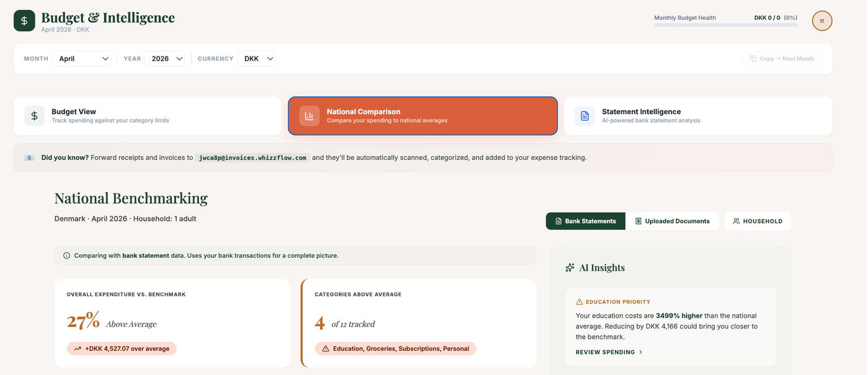The width and height of the screenshot is (868, 375).
Task: Select the Bank Statements tab
Action: [x=586, y=221]
